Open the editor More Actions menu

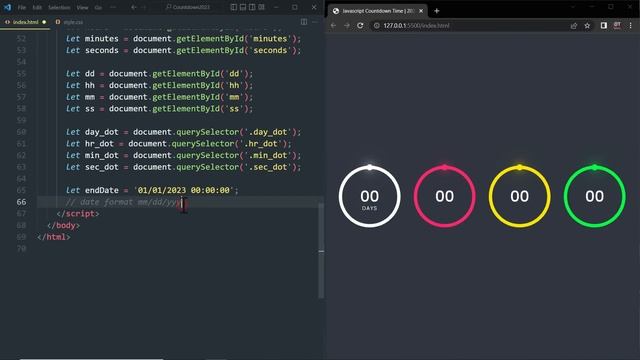coord(315,22)
